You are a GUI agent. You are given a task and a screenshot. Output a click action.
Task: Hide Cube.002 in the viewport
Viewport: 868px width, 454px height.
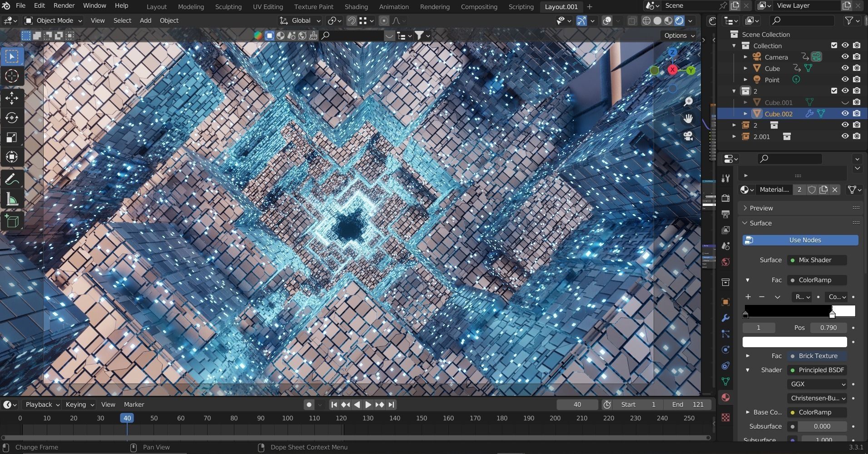pos(845,114)
